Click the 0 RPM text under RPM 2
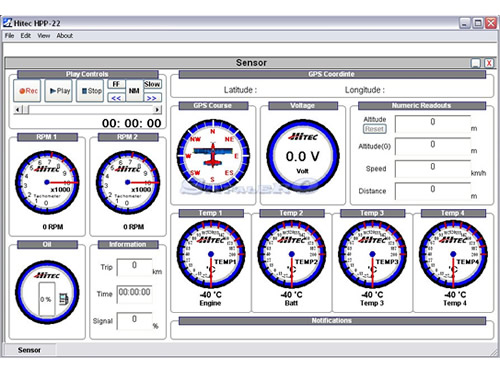 pyautogui.click(x=133, y=227)
